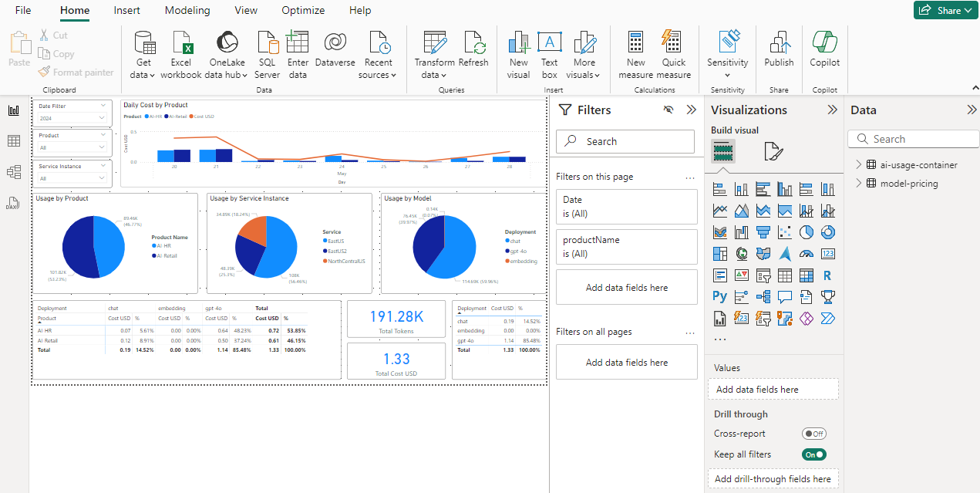The width and height of the screenshot is (980, 493).
Task: Select the Funnel visual
Action: tap(763, 231)
